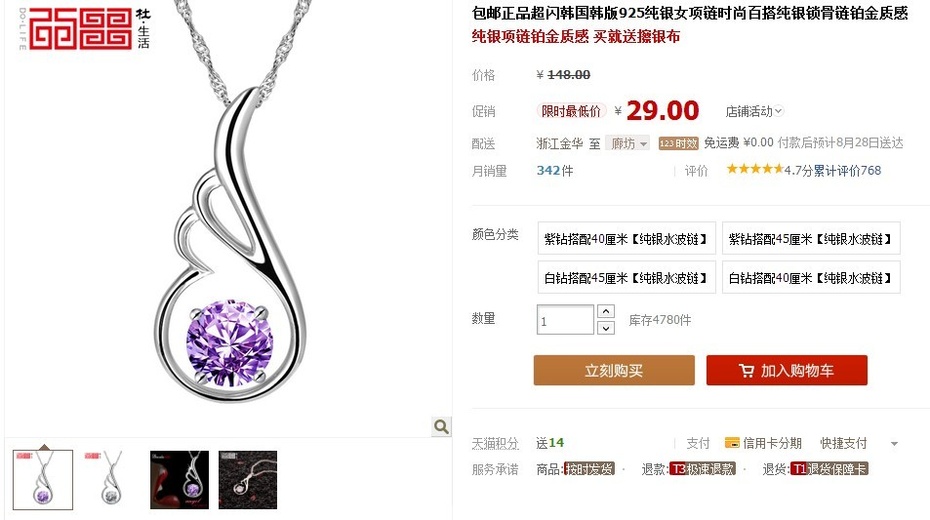
Task: Click the magnifier zoom icon on product image
Action: pos(441,426)
